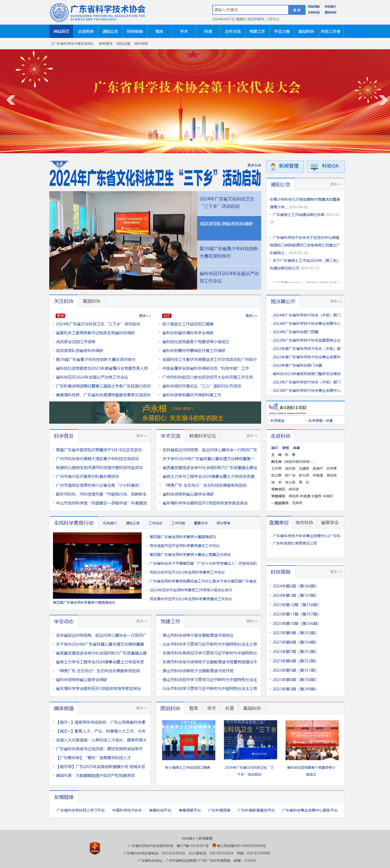Open 章程 link under 走进科协

[286, 448]
